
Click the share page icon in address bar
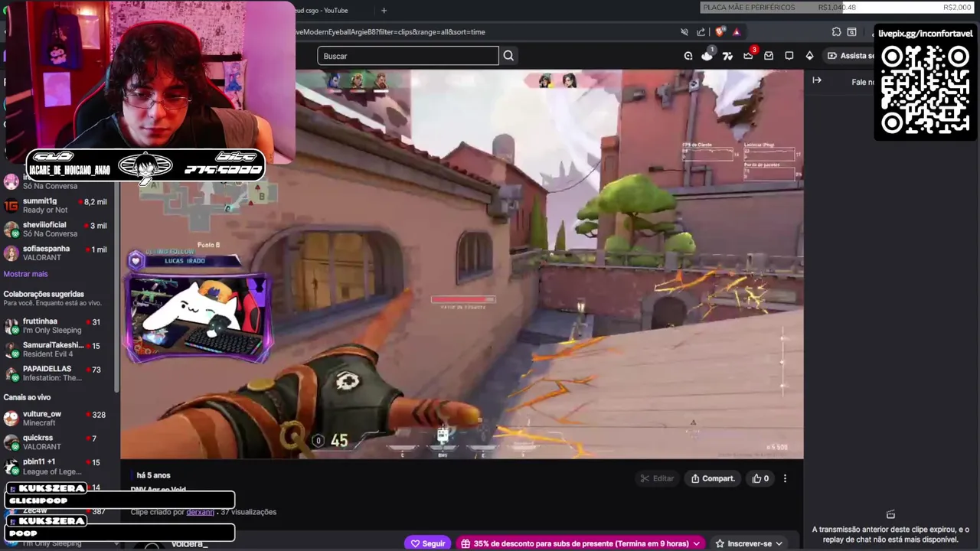pos(701,32)
